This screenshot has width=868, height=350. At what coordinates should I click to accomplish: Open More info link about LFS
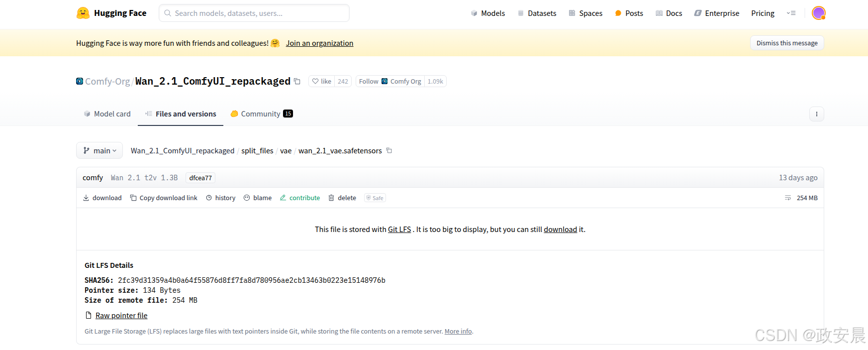click(458, 331)
